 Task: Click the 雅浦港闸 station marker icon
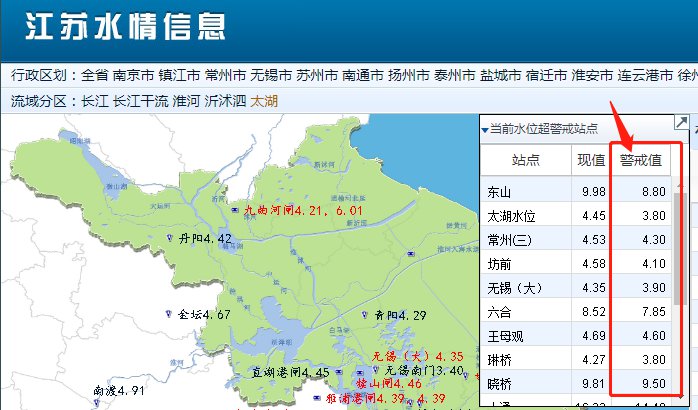pyautogui.click(x=317, y=398)
